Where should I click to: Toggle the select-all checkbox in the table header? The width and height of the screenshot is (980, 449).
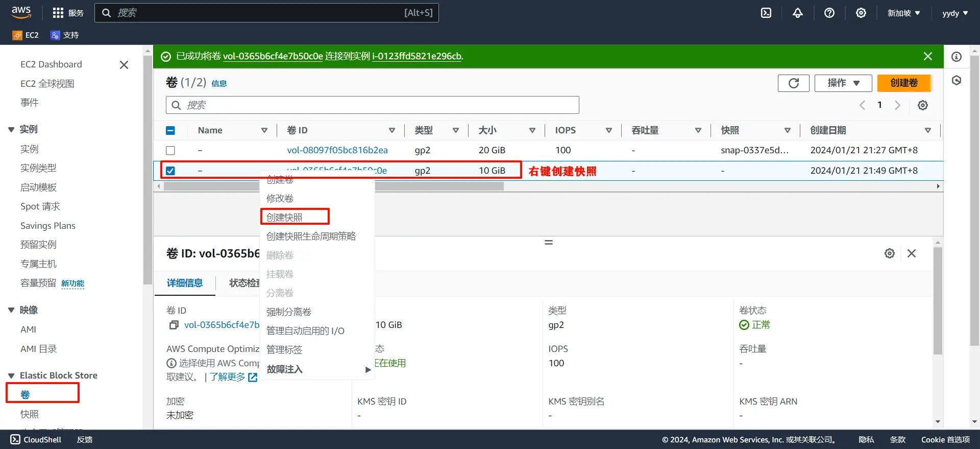[170, 131]
